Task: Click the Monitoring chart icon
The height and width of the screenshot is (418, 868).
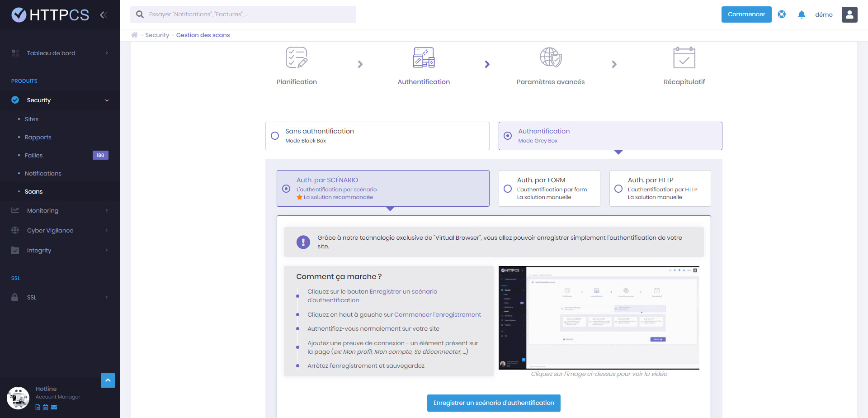Action: click(x=15, y=210)
